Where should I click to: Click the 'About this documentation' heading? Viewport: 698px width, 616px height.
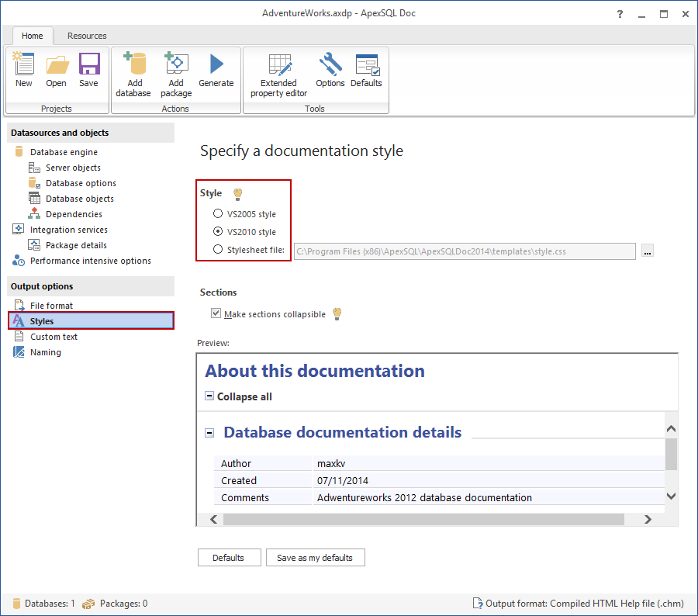pos(315,371)
